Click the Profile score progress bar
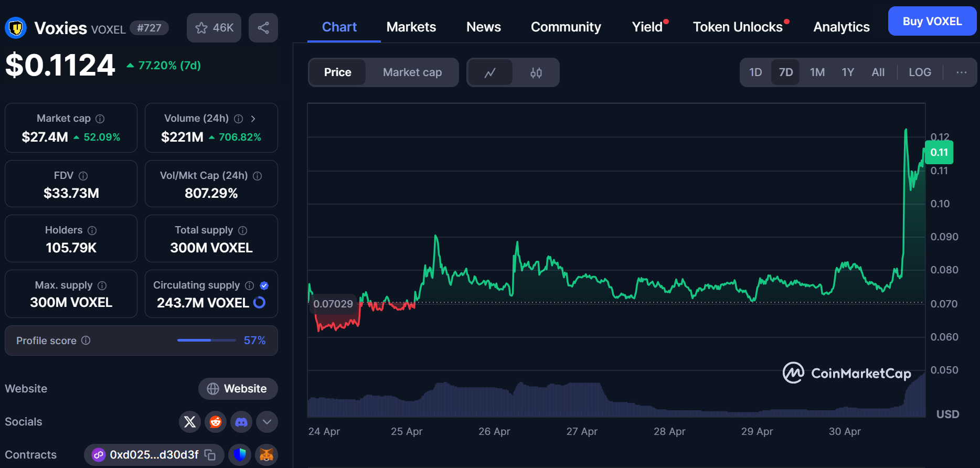Image resolution: width=980 pixels, height=468 pixels. coord(206,341)
